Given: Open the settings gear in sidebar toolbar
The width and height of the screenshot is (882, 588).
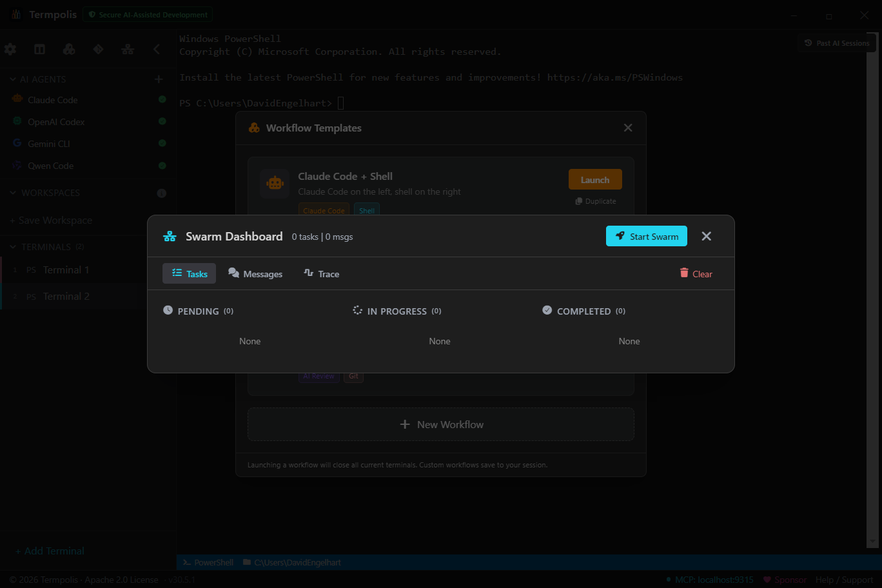Looking at the screenshot, I should pyautogui.click(x=10, y=49).
